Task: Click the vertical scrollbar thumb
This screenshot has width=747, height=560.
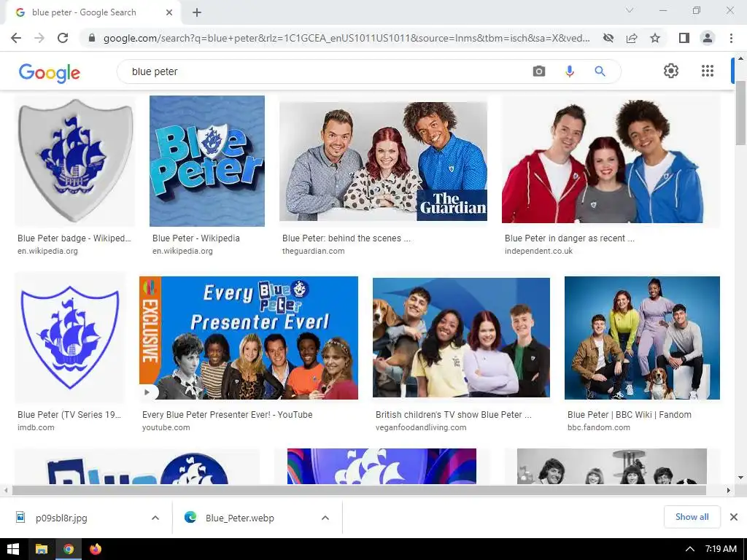Action: click(741, 113)
